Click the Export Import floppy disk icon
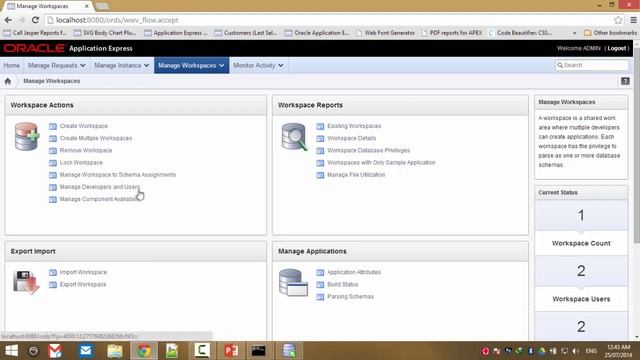 (26, 282)
